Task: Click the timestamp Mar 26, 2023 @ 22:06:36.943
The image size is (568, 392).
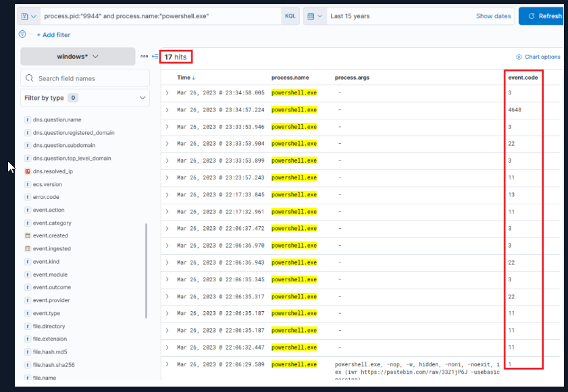Action: coord(221,262)
